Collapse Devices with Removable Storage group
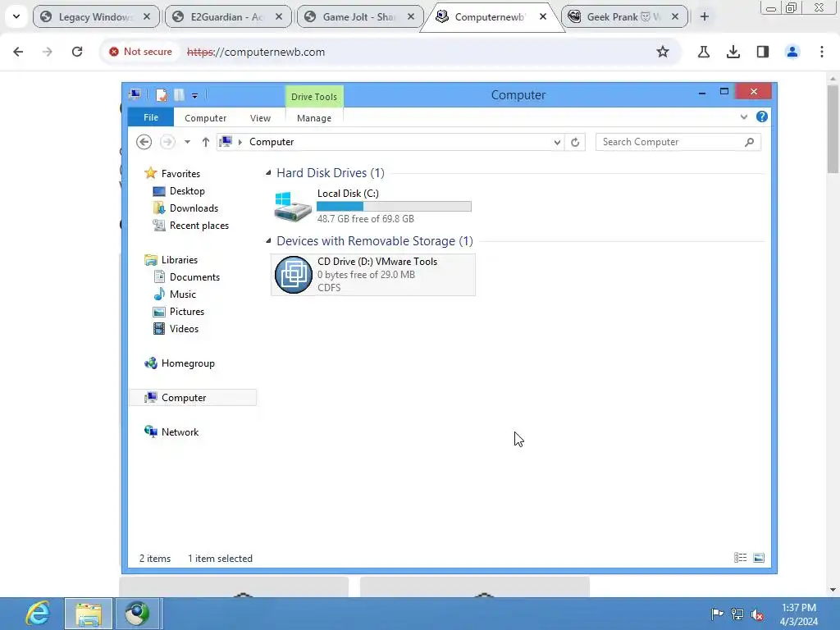 (x=268, y=240)
